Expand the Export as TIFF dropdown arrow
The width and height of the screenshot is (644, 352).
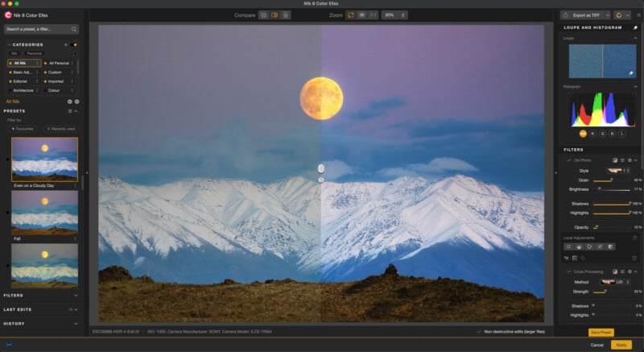(x=607, y=14)
